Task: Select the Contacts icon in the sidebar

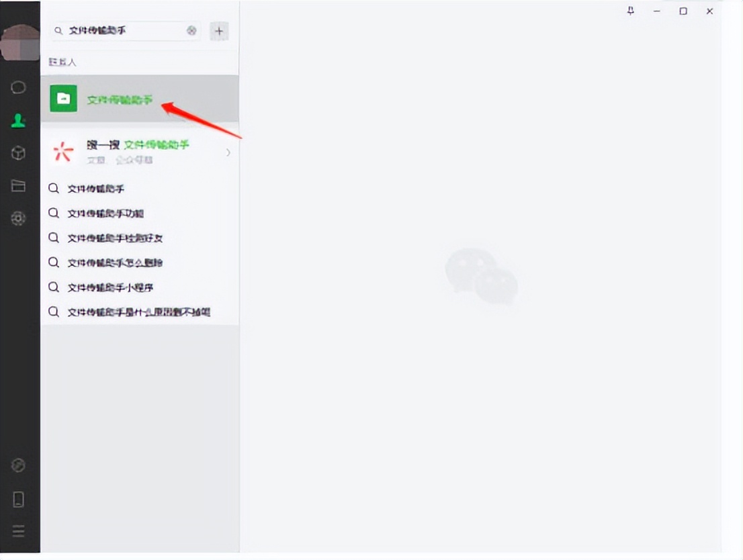Action: click(18, 120)
